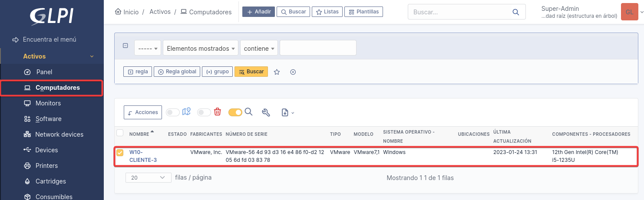Change the rows per page dropdown showing 20
Viewport: 644px width, 200px height.
click(148, 177)
